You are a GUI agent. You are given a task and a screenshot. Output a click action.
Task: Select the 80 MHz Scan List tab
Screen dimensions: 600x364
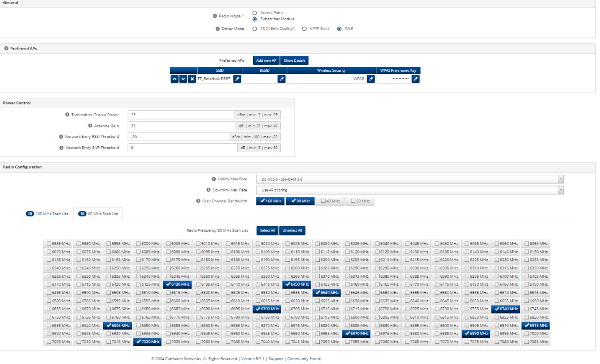98,214
